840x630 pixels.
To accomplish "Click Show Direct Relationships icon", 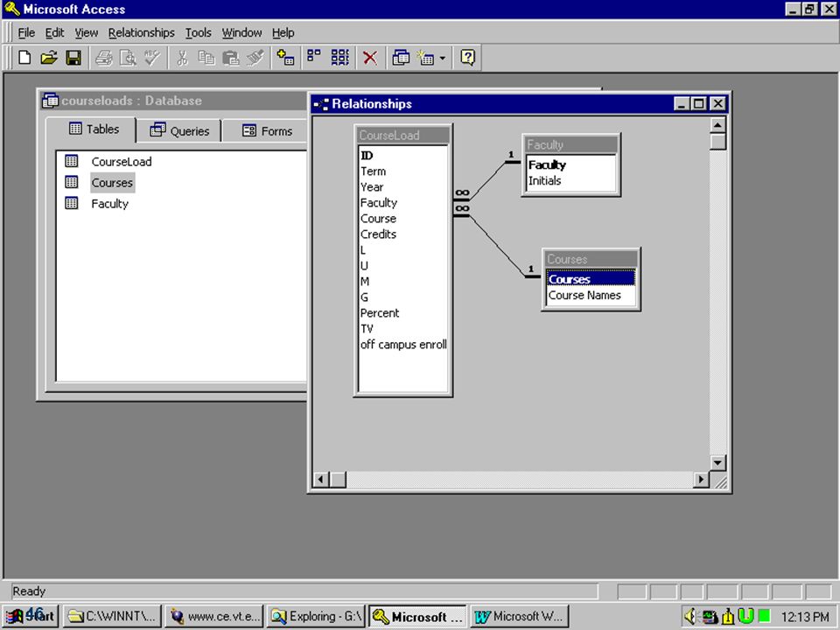I will coord(314,58).
